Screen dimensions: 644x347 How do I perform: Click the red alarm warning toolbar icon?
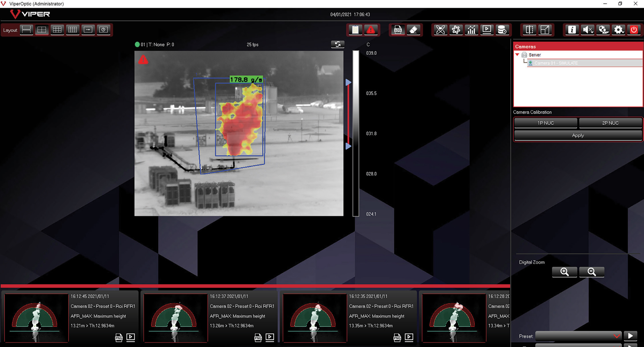[371, 30]
